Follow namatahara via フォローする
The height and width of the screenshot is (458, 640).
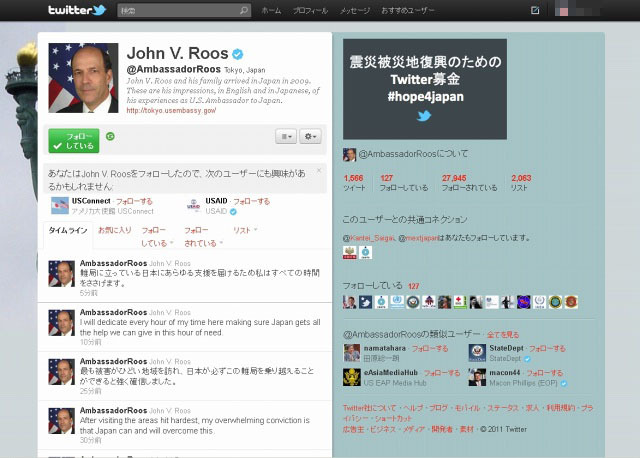[430, 349]
